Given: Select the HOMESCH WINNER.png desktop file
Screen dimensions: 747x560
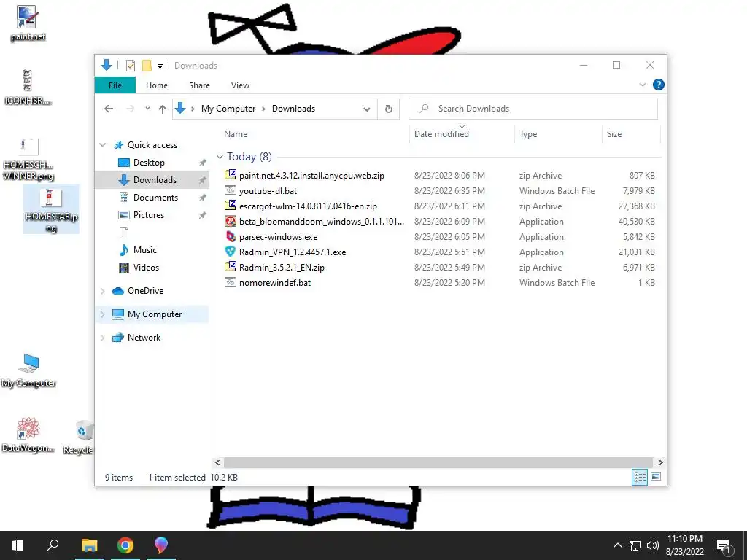Looking at the screenshot, I should pyautogui.click(x=28, y=159).
